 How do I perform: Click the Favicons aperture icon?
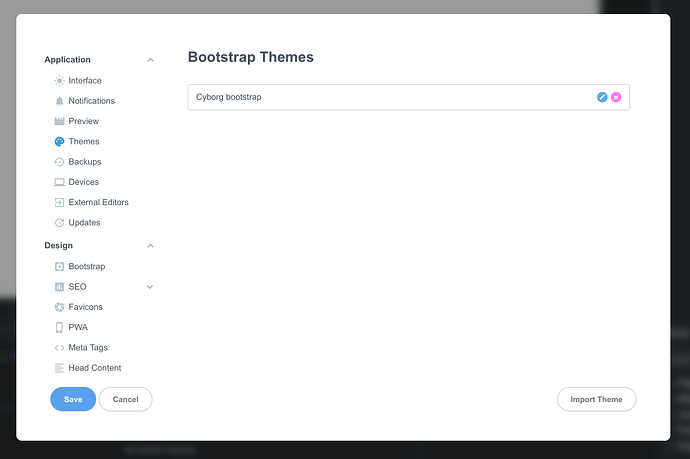59,307
